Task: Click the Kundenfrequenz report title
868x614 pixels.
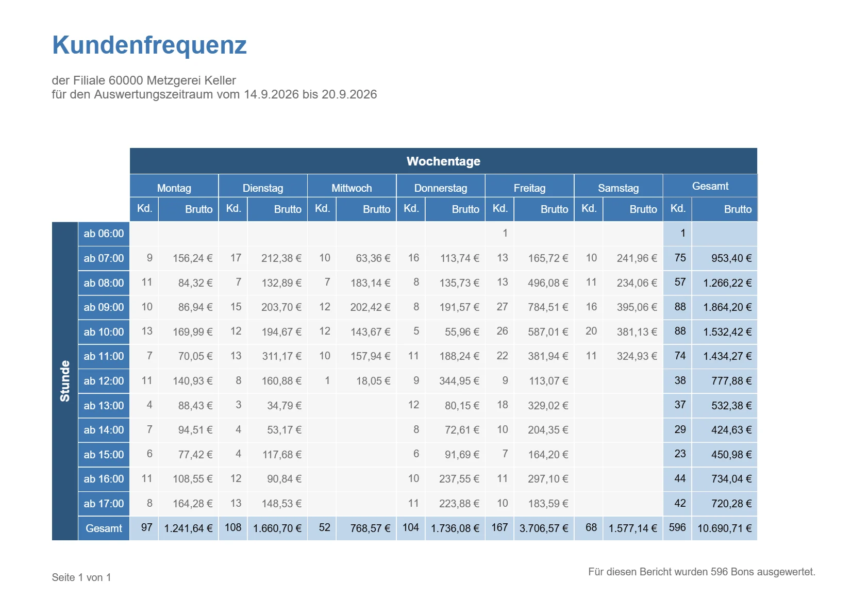Action: [x=149, y=45]
